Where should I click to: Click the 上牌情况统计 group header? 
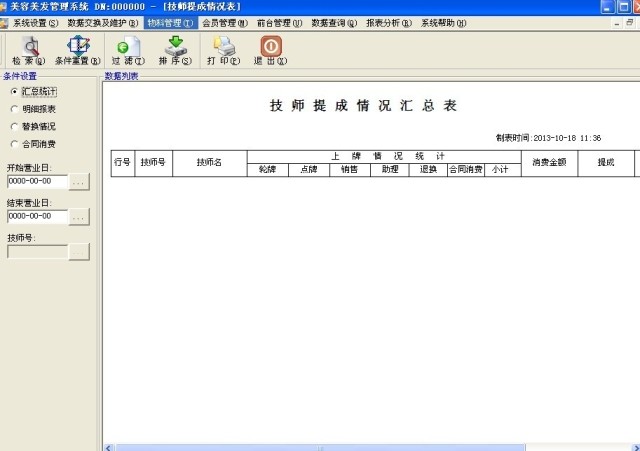(x=384, y=157)
